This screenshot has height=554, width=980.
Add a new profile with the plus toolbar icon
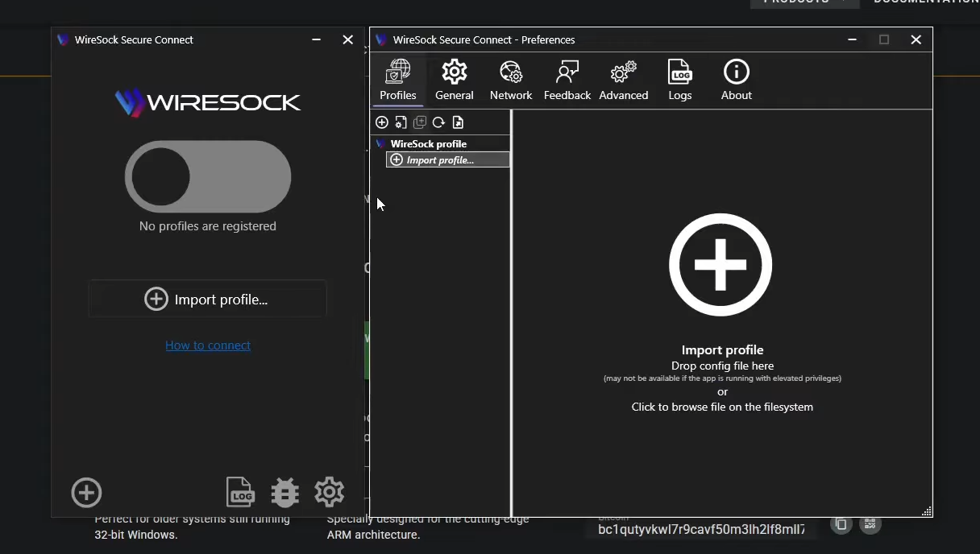coord(382,122)
